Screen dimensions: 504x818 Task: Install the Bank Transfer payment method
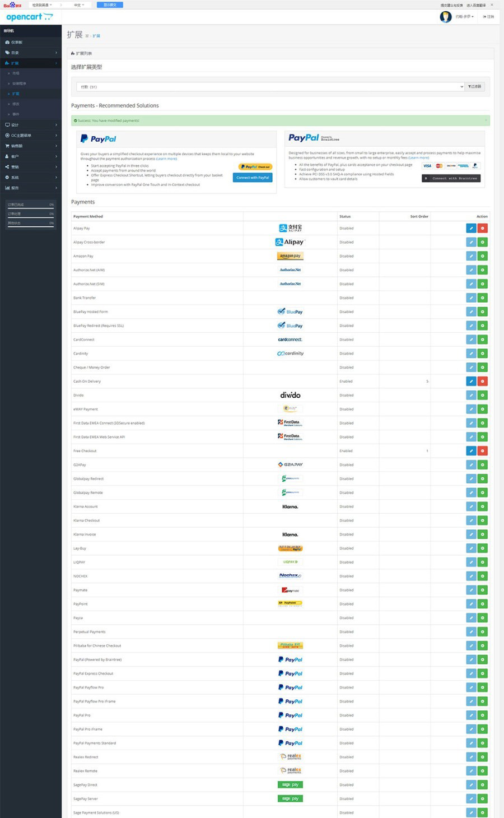tap(482, 298)
